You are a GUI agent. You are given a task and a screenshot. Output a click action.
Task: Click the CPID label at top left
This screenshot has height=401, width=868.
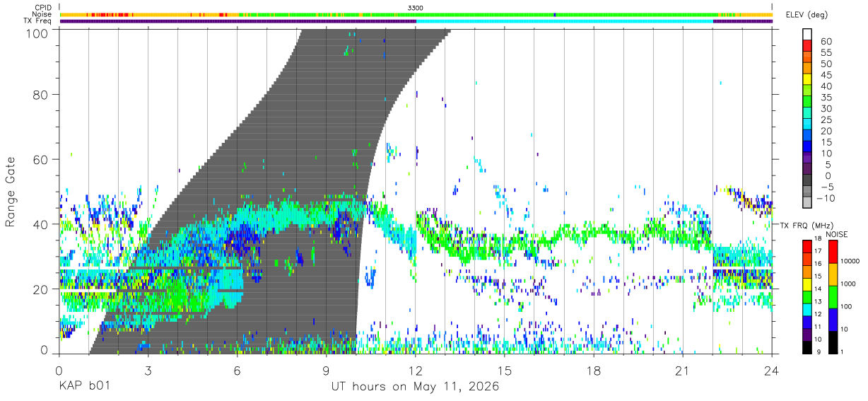point(42,8)
